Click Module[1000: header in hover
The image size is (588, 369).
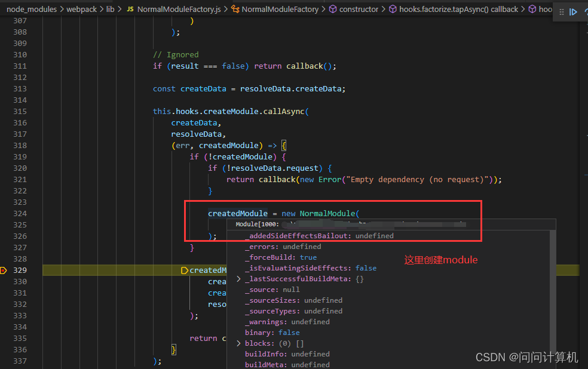tap(257, 225)
